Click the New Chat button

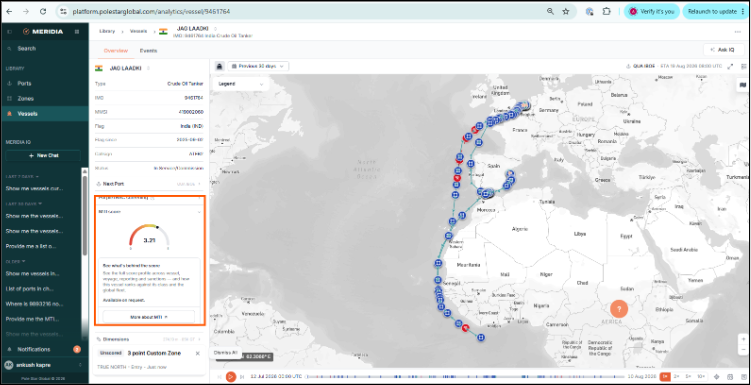pos(43,156)
